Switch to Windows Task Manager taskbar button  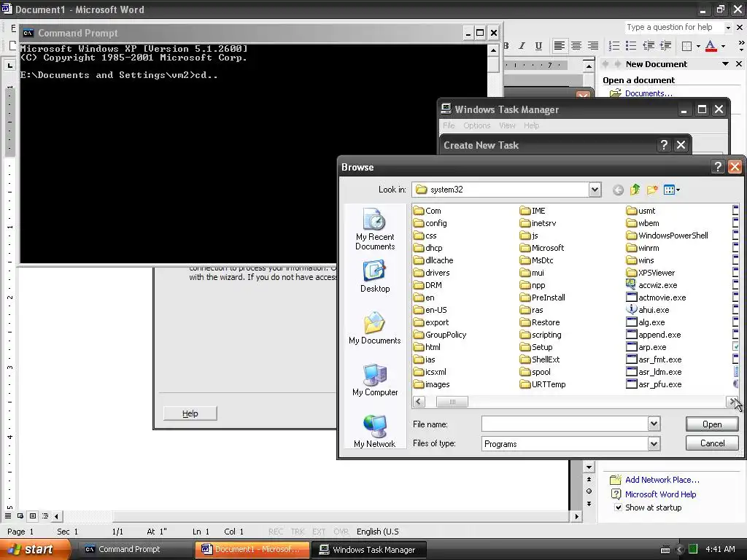pos(368,550)
